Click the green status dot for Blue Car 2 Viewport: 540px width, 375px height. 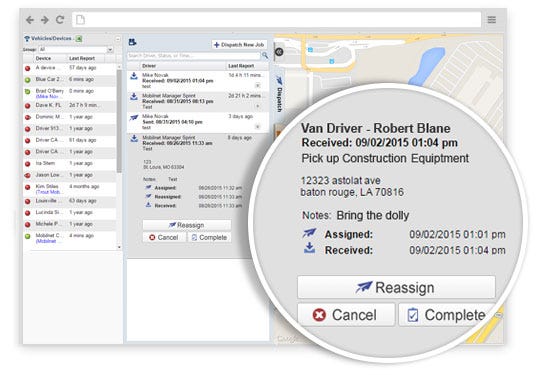[x=28, y=80]
